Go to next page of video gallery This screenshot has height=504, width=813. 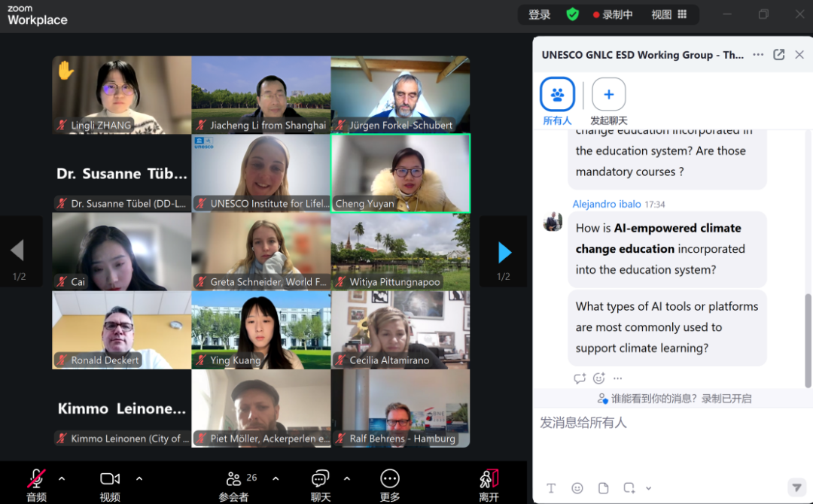point(504,253)
